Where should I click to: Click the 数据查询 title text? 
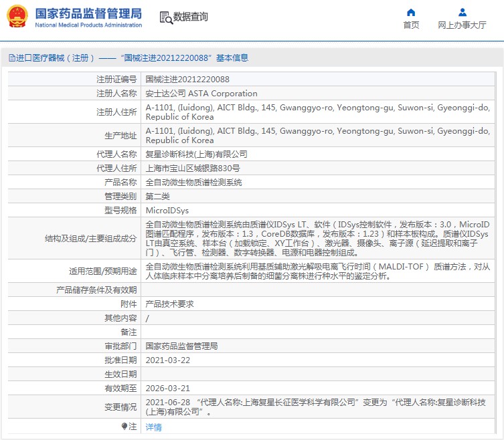click(190, 17)
